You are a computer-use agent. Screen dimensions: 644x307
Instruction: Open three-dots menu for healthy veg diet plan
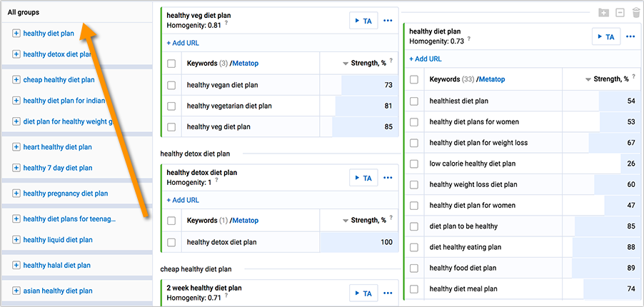pos(388,21)
